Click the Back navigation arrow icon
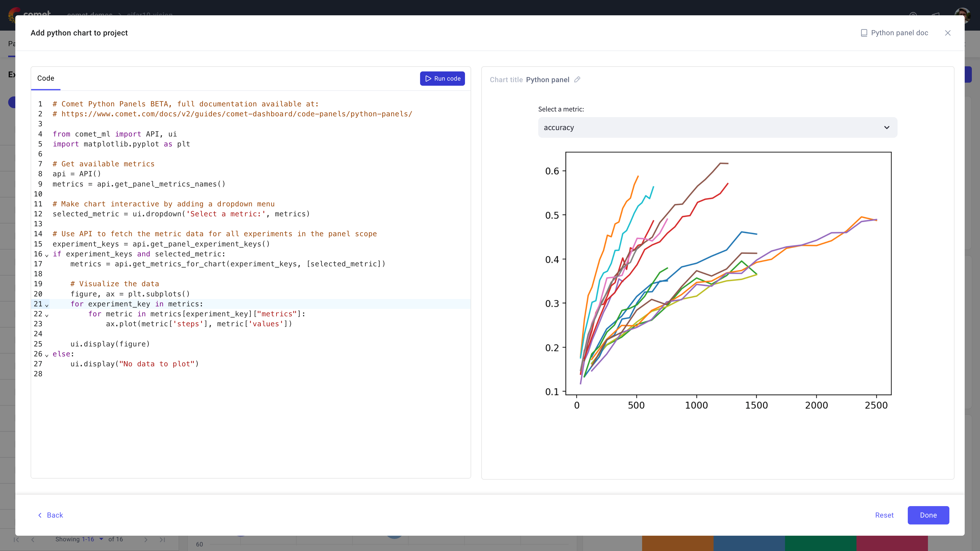 (40, 515)
